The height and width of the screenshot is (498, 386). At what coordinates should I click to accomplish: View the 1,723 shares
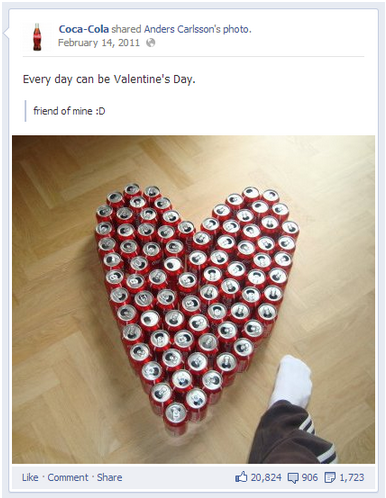(x=352, y=477)
